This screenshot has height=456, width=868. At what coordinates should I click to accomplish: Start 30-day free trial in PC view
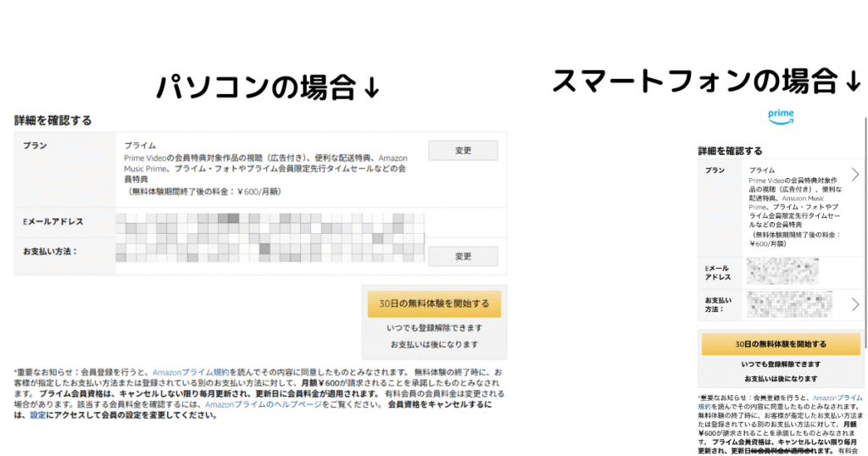tap(434, 303)
